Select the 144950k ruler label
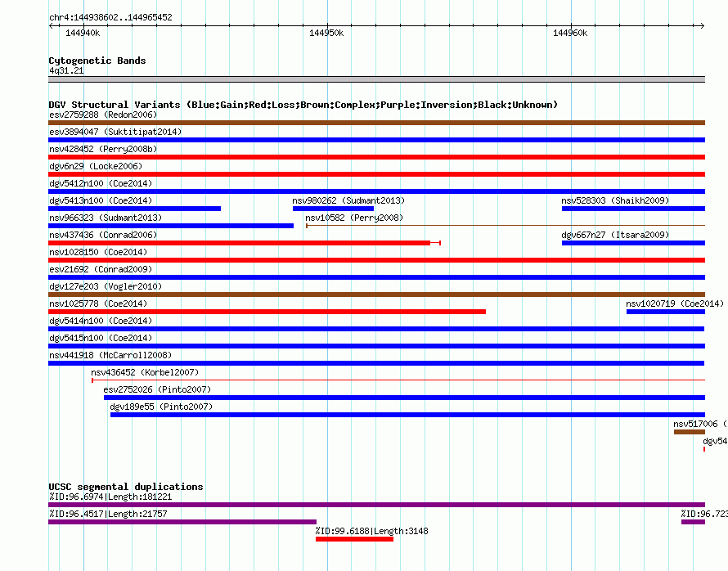 click(x=326, y=33)
